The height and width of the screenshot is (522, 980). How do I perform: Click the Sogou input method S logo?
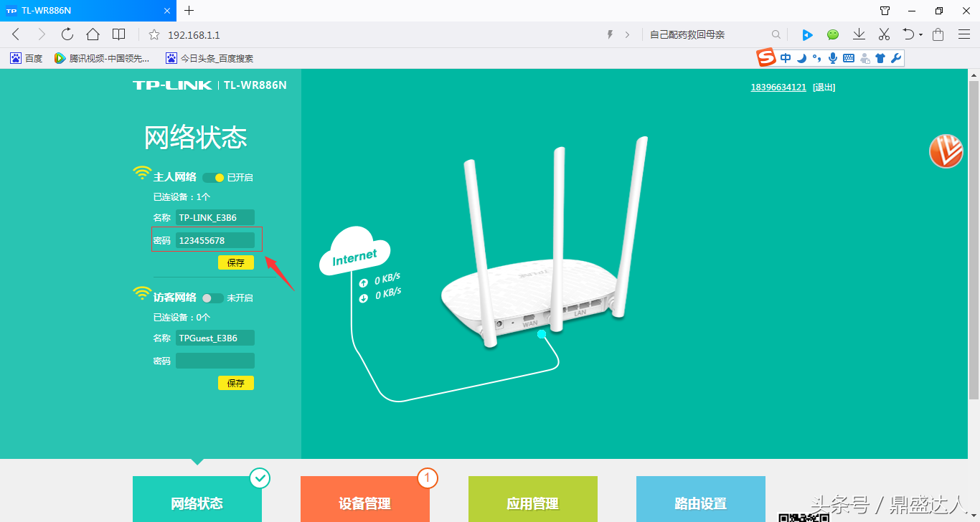point(767,58)
